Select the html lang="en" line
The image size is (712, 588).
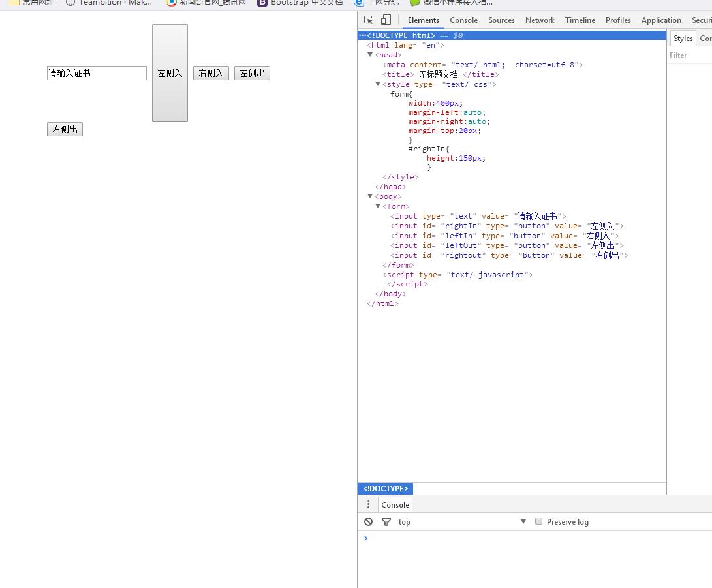click(x=405, y=45)
